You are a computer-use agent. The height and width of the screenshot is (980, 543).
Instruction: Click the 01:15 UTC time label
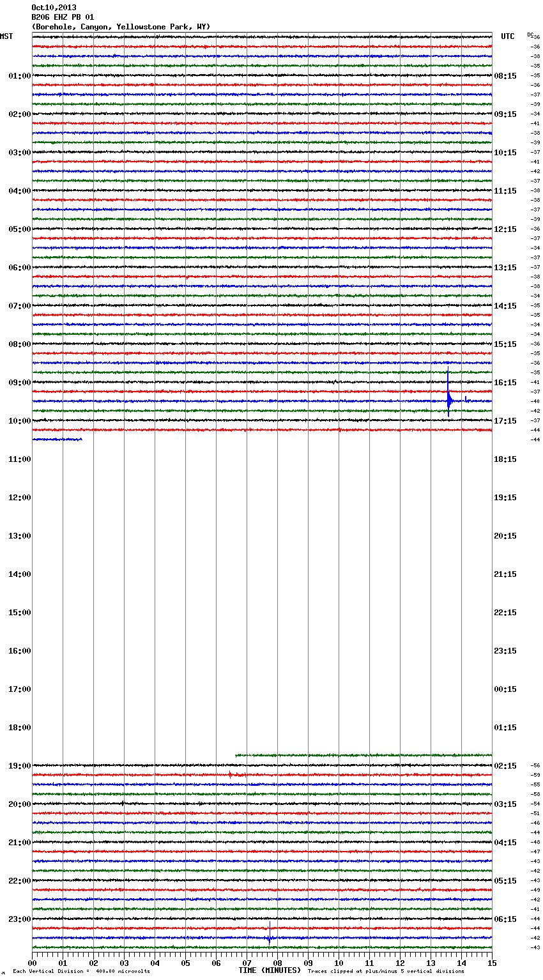pos(505,728)
